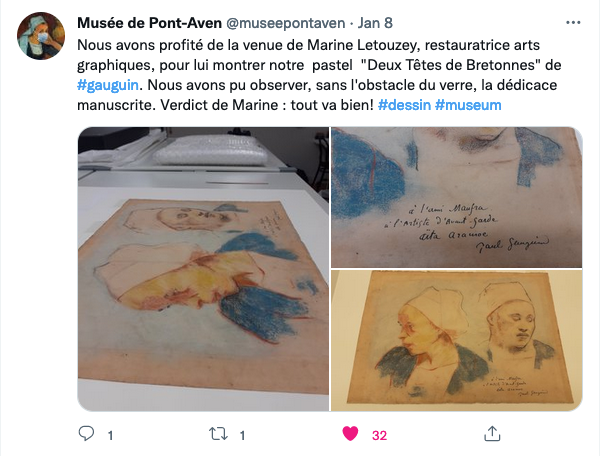This screenshot has width=600, height=456.
Task: Enlarge the large pastel photo on table
Action: [203, 269]
